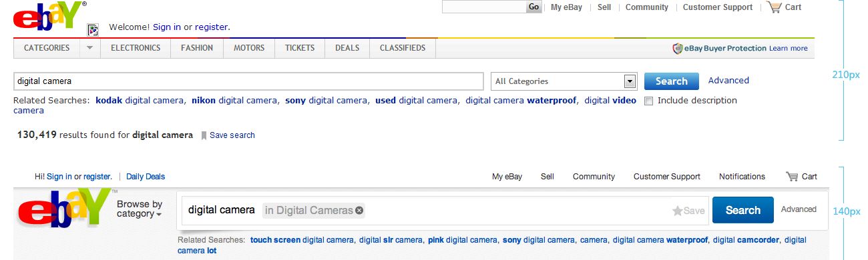Open the Browse by category dropdown
This screenshot has height=260, width=868.
pyautogui.click(x=140, y=209)
